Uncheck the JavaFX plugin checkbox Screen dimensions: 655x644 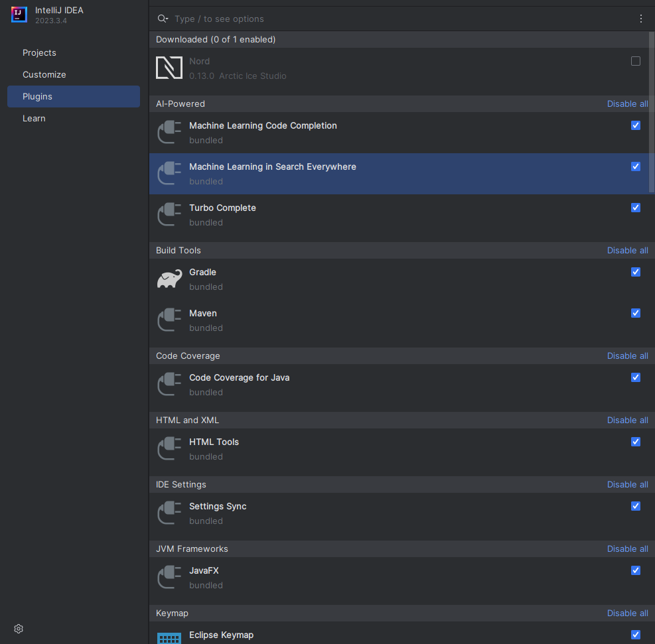[x=635, y=570]
